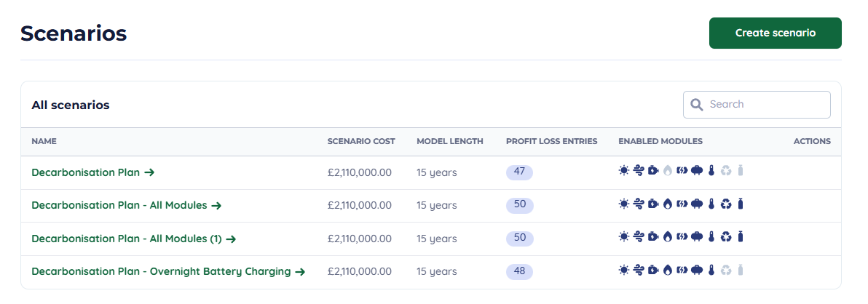Click the 48 profit loss entries badge
The image size is (868, 304).
[x=519, y=271]
